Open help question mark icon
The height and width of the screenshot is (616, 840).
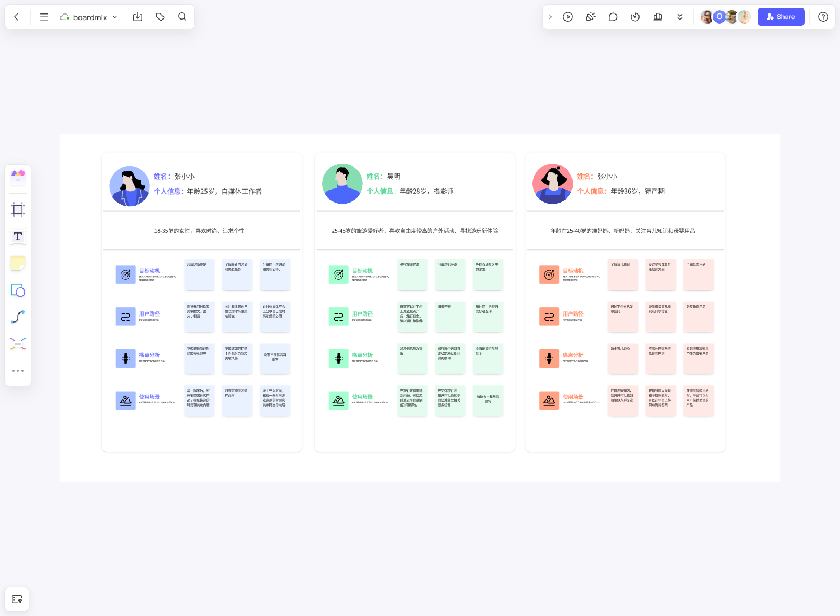823,17
